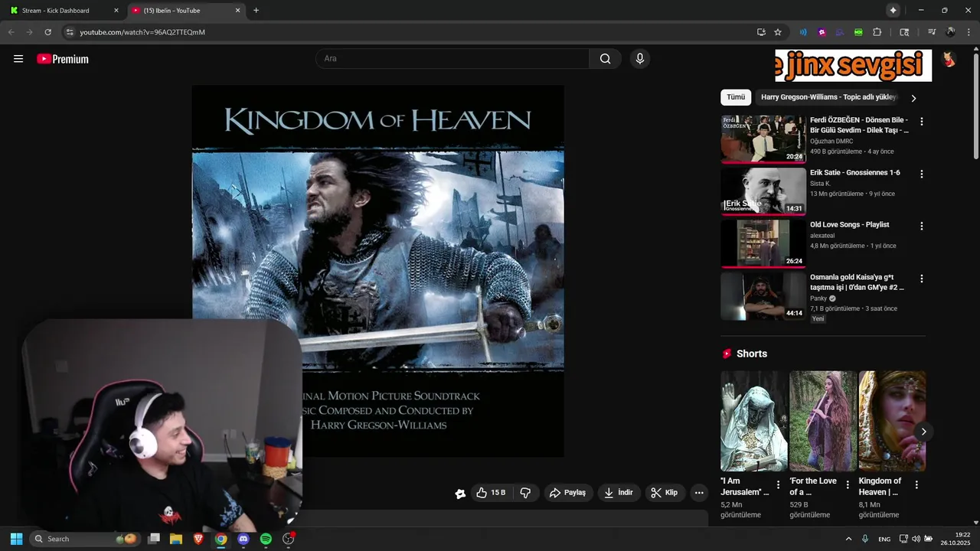The image size is (980, 551).
Task: Select the Tümü filter chip
Action: (x=736, y=97)
